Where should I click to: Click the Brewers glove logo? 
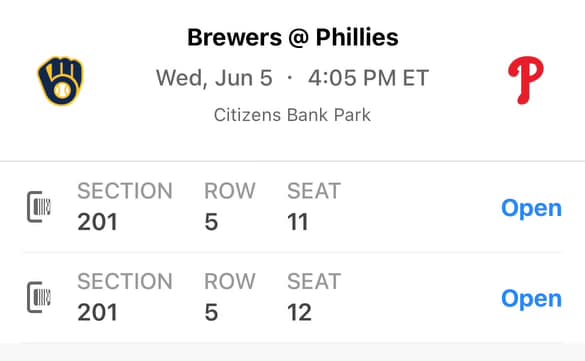click(x=61, y=81)
